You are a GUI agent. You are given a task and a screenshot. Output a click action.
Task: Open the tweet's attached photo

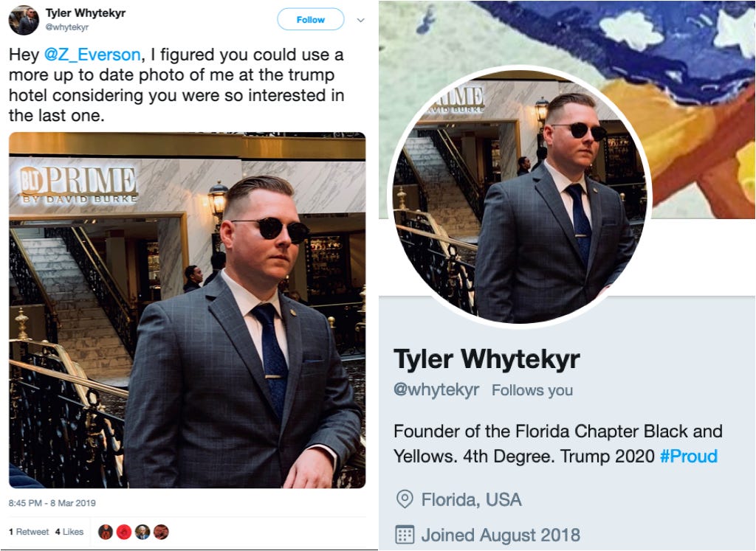click(187, 310)
